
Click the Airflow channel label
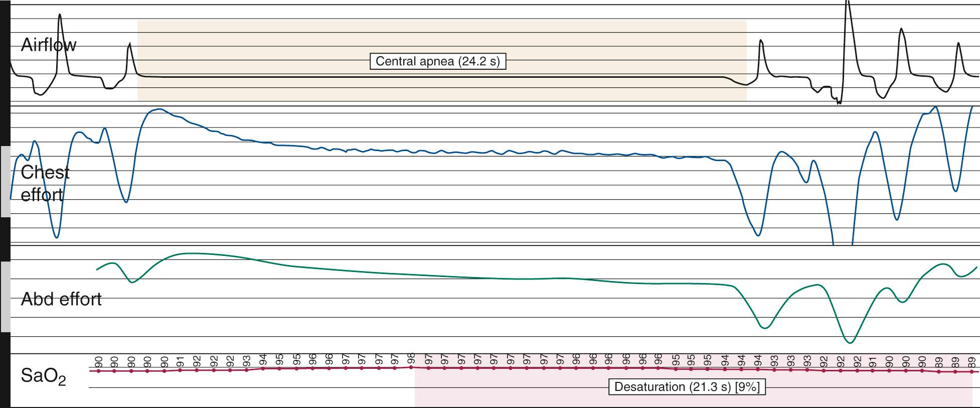point(49,45)
